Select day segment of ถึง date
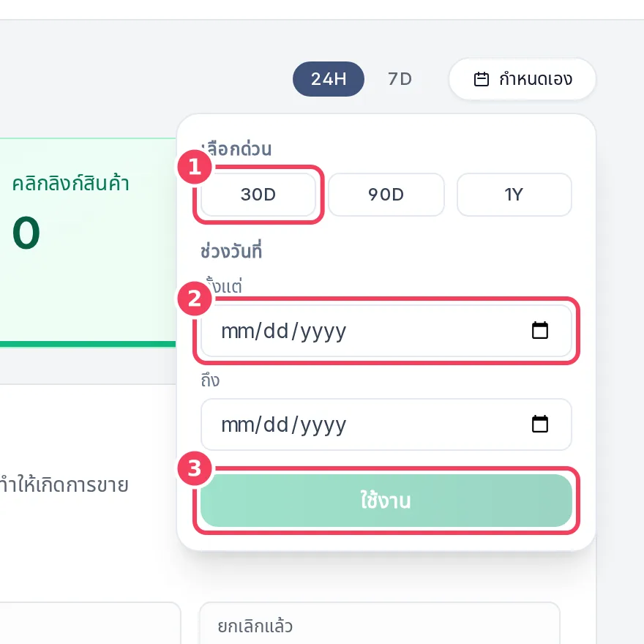The image size is (644, 644). click(x=276, y=424)
